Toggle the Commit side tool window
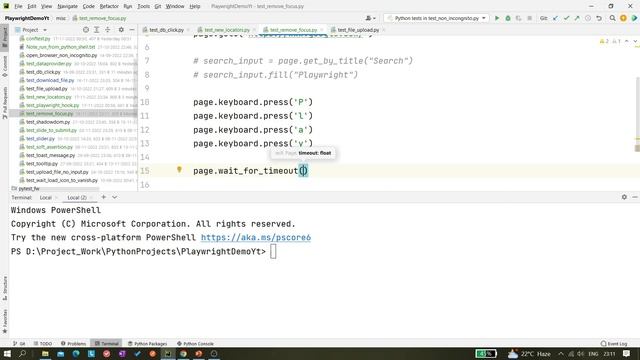Image resolution: width=640 pixels, height=360 pixels. tap(4, 66)
